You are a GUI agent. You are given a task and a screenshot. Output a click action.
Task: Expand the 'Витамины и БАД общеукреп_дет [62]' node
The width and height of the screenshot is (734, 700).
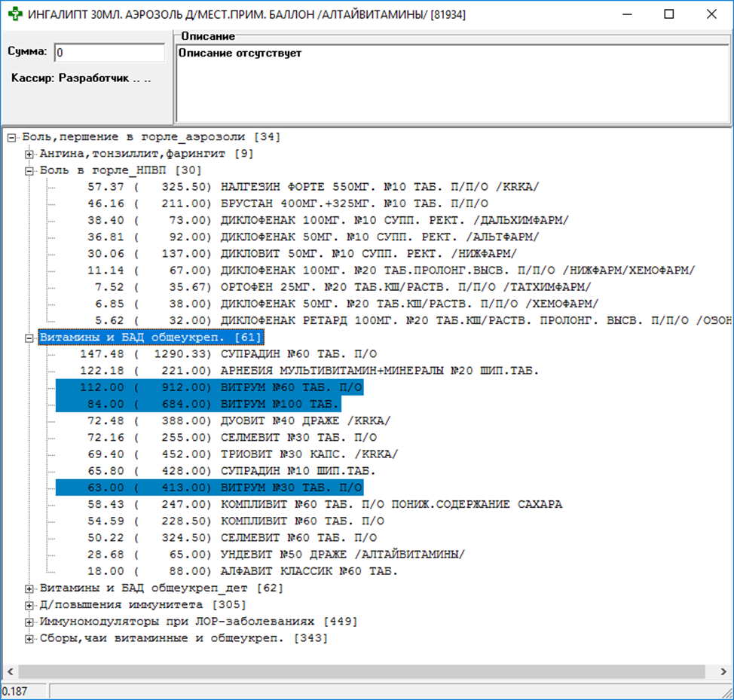pos(29,588)
